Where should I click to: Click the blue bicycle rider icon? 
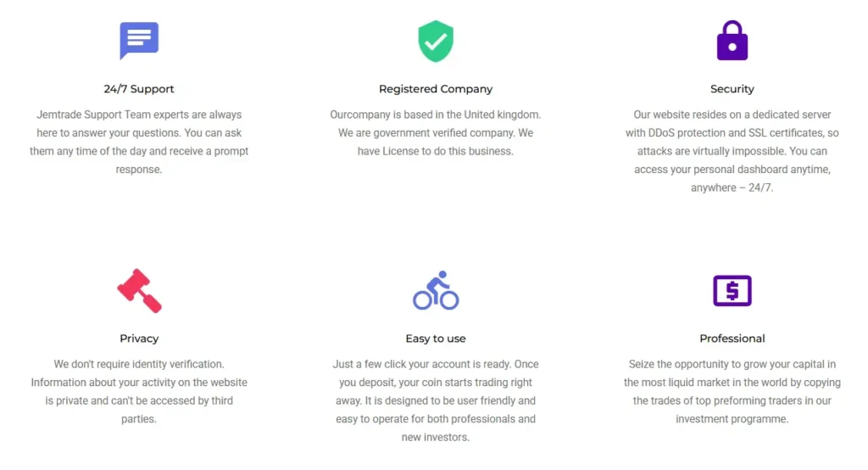pyautogui.click(x=436, y=290)
